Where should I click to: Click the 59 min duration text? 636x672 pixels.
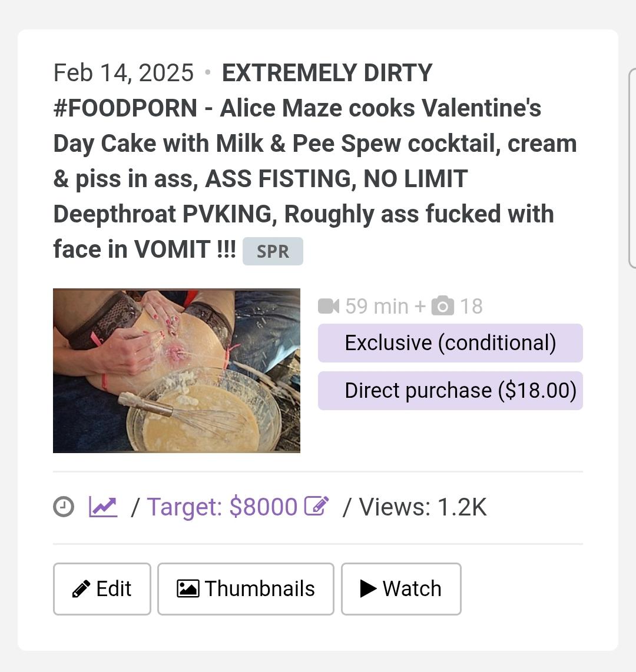click(376, 306)
